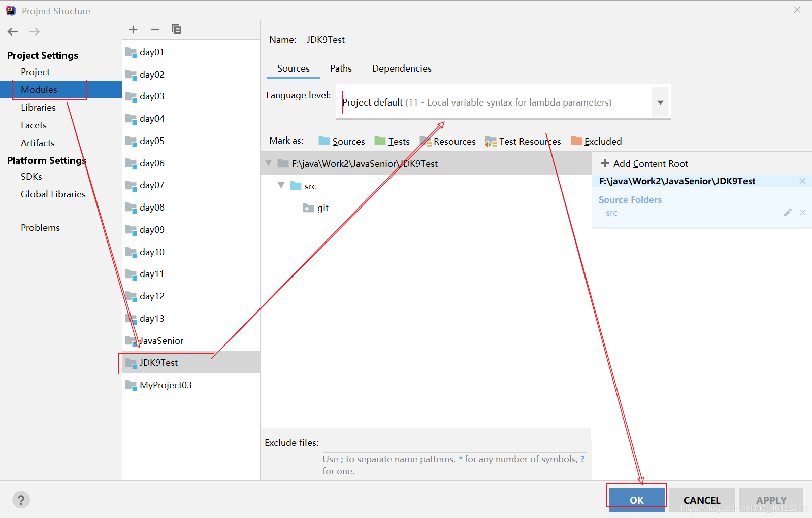Select the git folder in tree
Viewport: 812px width, 518px height.
(x=316, y=208)
